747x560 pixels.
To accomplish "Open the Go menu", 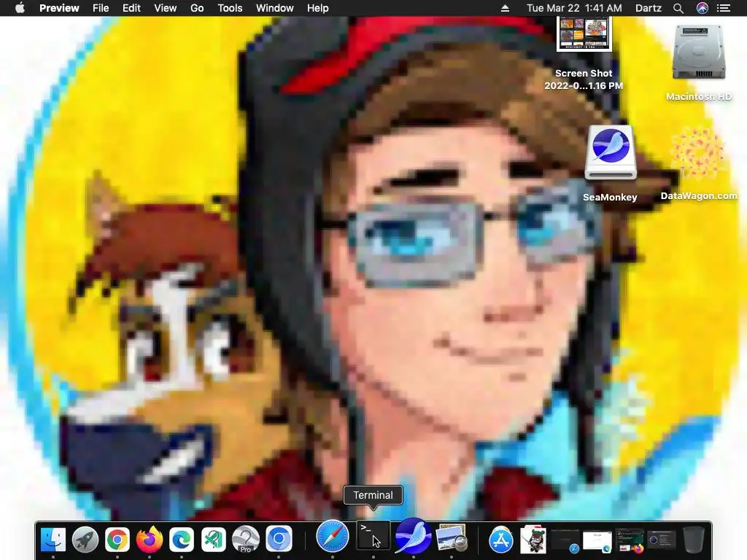I will pyautogui.click(x=197, y=8).
